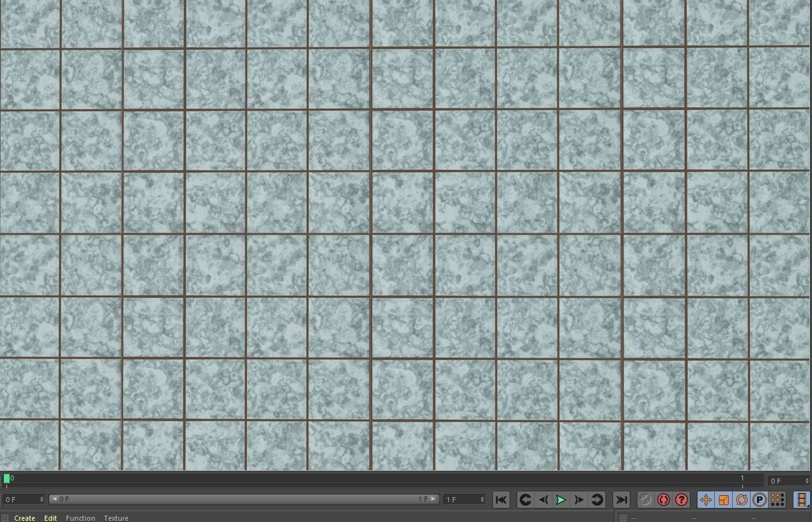Click the record active objects key icon
The width and height of the screenshot is (812, 522).
pyautogui.click(x=645, y=500)
